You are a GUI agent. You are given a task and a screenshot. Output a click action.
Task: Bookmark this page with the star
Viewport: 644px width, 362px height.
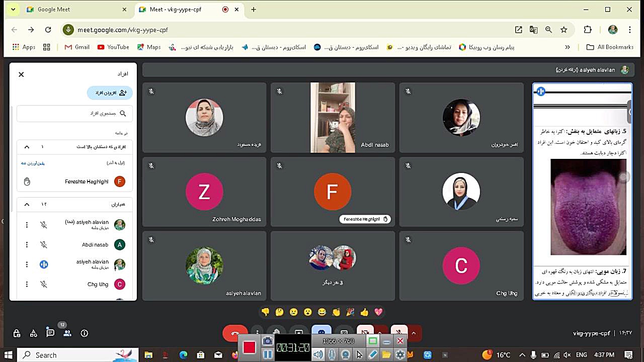(x=564, y=30)
